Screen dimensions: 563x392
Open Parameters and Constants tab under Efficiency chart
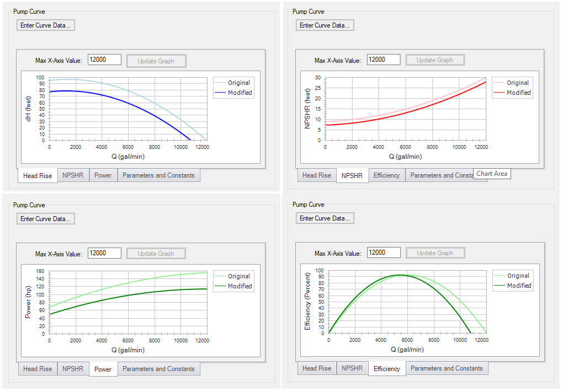(447, 368)
